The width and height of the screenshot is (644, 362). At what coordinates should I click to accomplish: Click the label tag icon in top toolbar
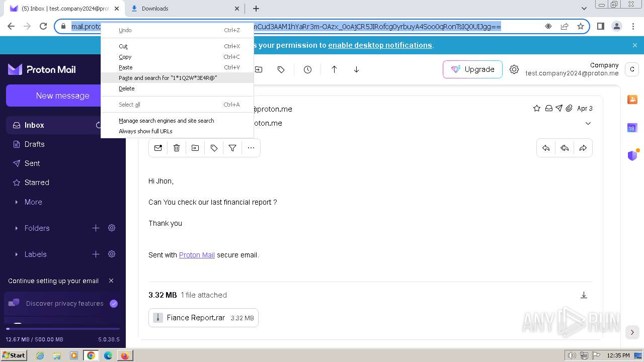pyautogui.click(x=281, y=69)
